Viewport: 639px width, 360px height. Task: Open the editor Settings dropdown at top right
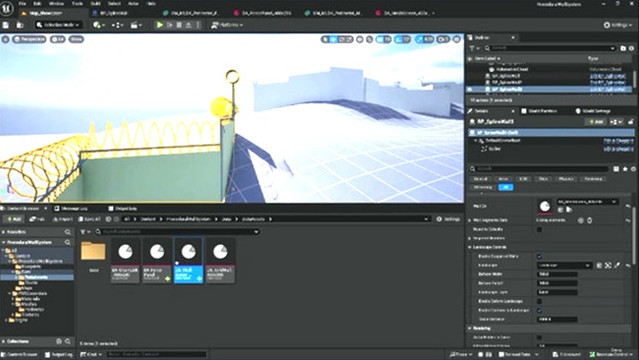point(618,25)
